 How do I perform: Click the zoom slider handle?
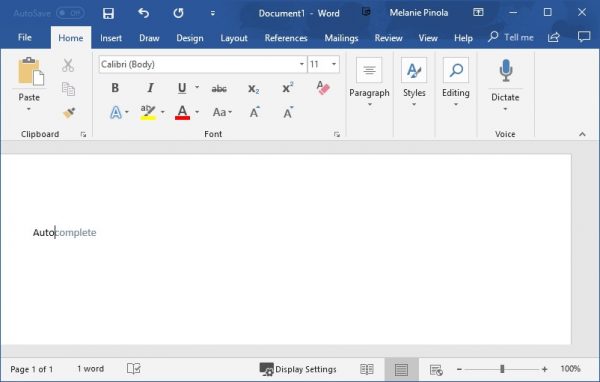click(502, 369)
